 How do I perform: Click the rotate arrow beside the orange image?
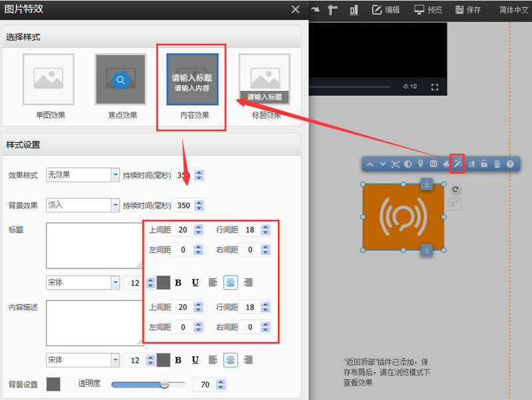coord(456,189)
